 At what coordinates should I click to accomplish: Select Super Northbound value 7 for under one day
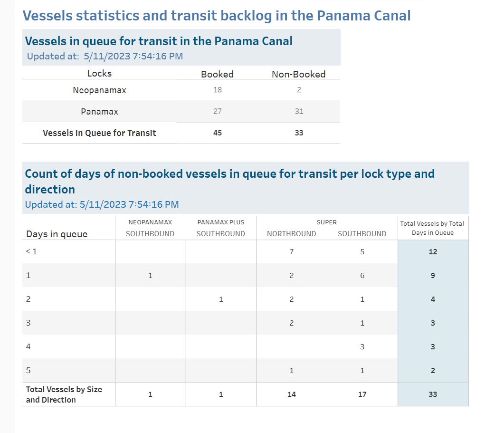(292, 252)
